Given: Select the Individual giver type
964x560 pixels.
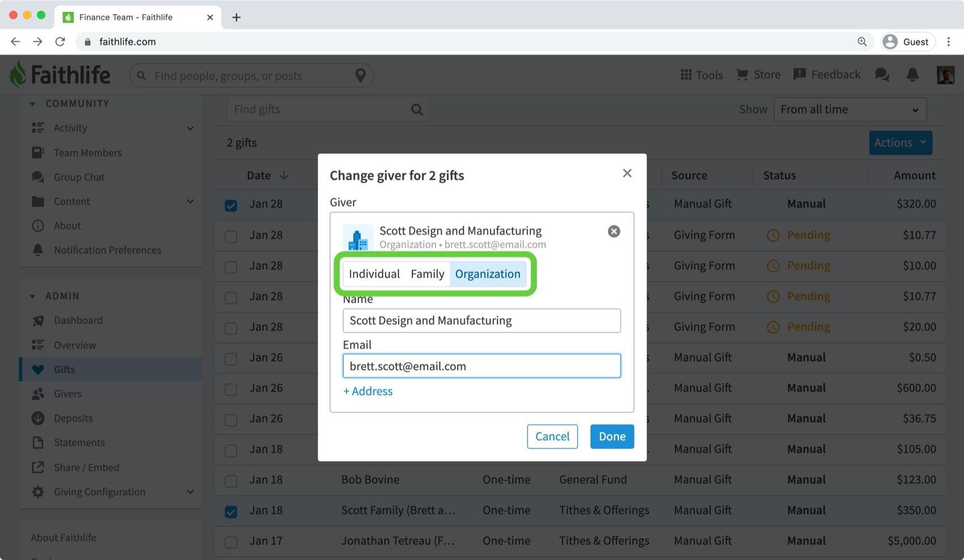Looking at the screenshot, I should [x=374, y=274].
